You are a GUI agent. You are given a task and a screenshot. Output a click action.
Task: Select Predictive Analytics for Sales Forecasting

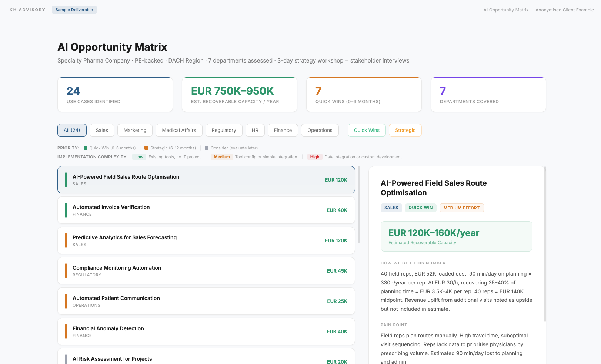point(206,240)
